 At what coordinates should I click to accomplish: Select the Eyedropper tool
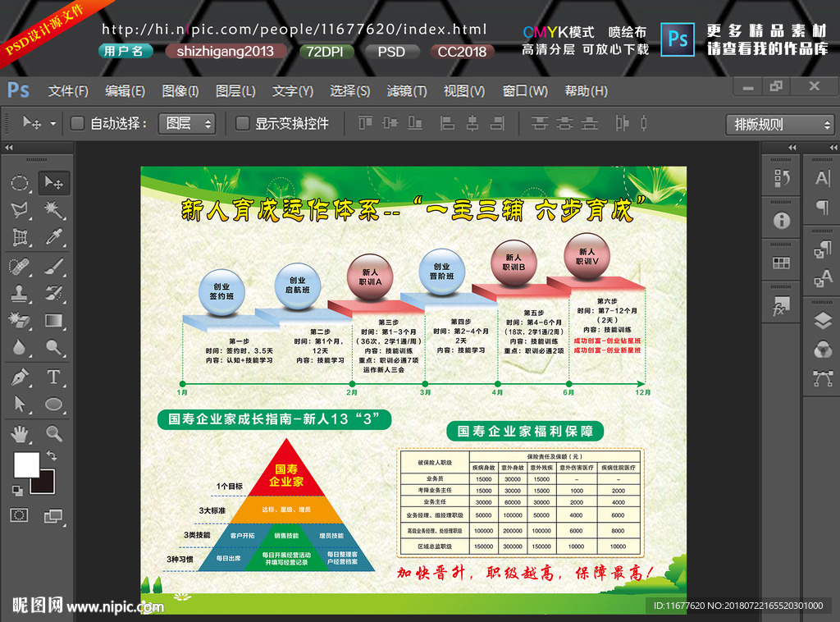coord(53,237)
